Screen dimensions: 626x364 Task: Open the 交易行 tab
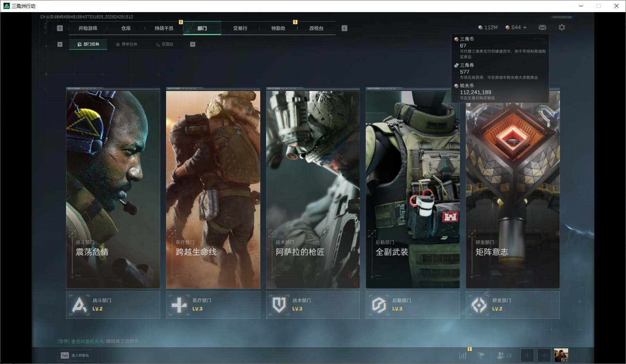(x=240, y=28)
